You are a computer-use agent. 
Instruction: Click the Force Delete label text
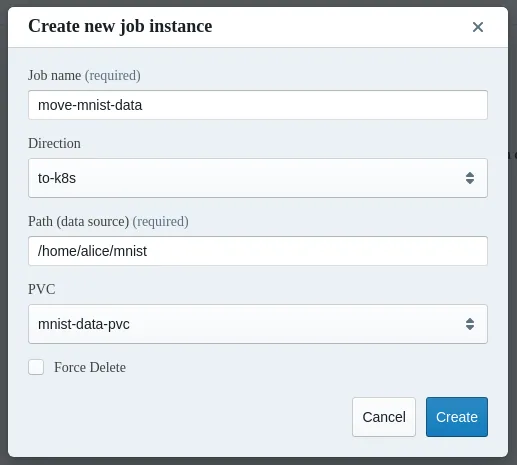(x=90, y=367)
